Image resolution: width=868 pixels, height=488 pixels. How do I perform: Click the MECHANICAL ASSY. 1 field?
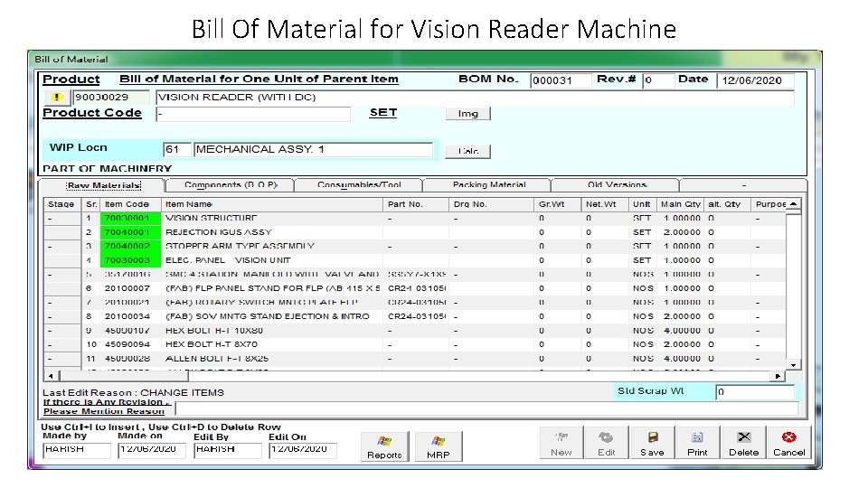click(x=314, y=149)
